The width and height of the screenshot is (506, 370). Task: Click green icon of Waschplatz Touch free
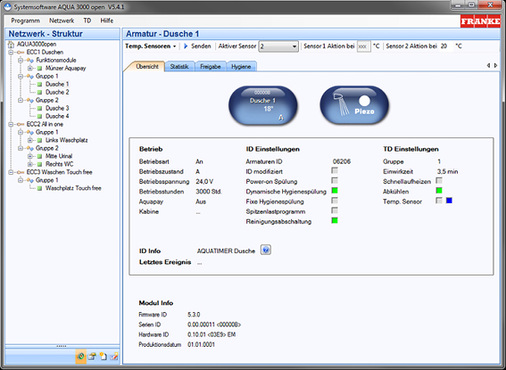40,188
